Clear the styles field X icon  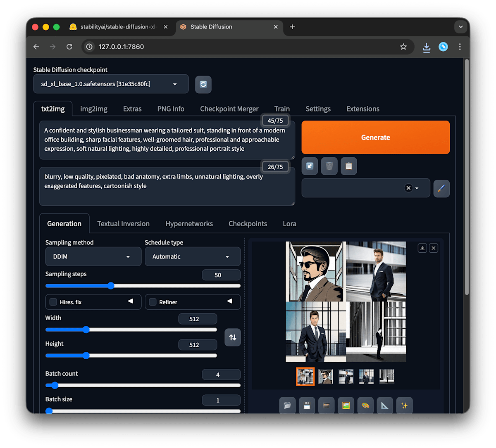pos(408,188)
